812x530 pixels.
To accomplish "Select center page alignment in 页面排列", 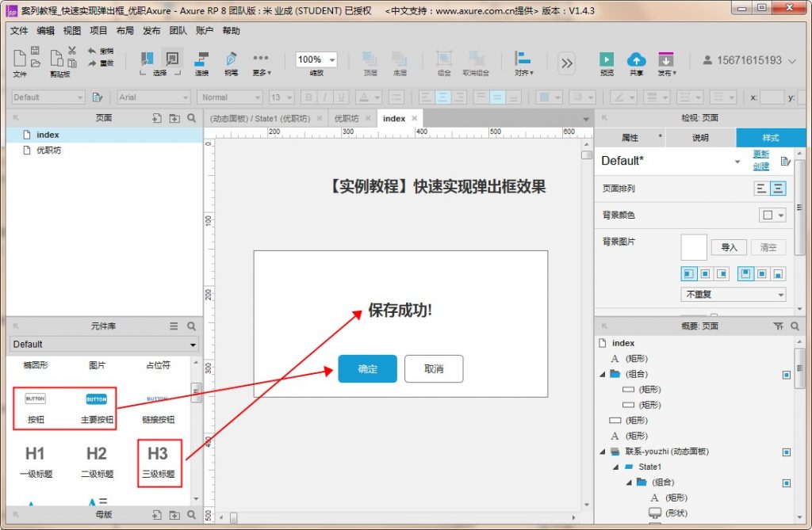I will coord(778,189).
